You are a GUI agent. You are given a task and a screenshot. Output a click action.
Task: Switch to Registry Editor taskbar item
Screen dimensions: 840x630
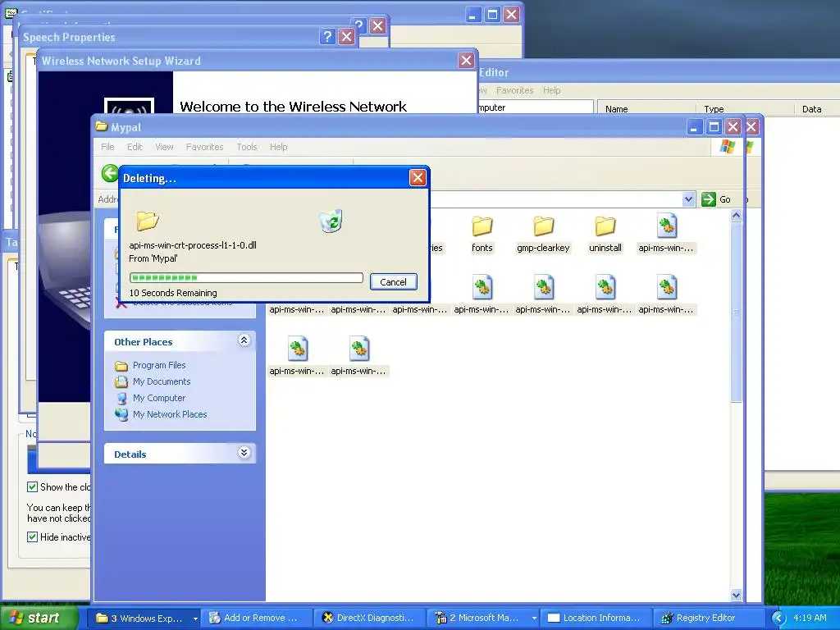708,619
